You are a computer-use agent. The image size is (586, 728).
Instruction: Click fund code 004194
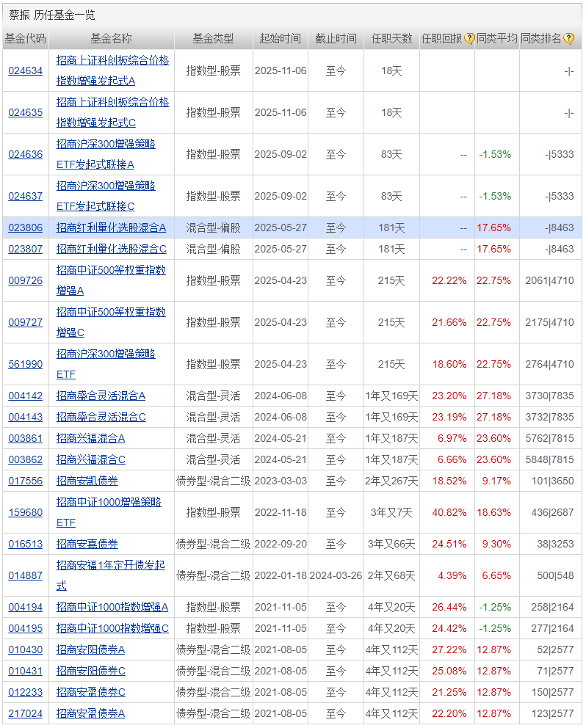(x=25, y=607)
